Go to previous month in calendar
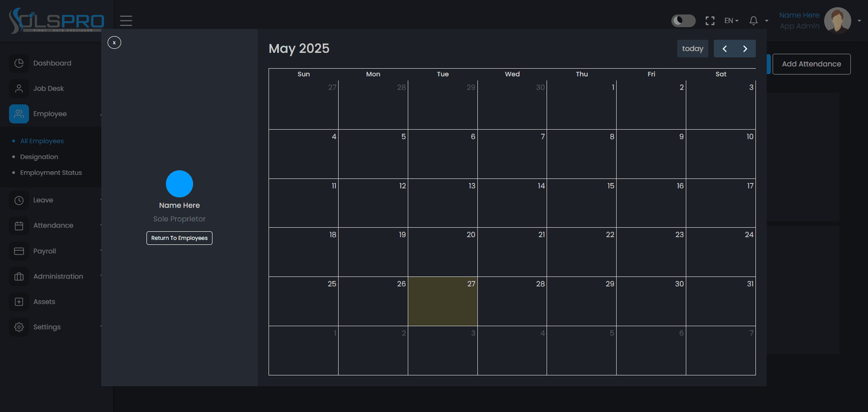The image size is (868, 412). coord(724,49)
